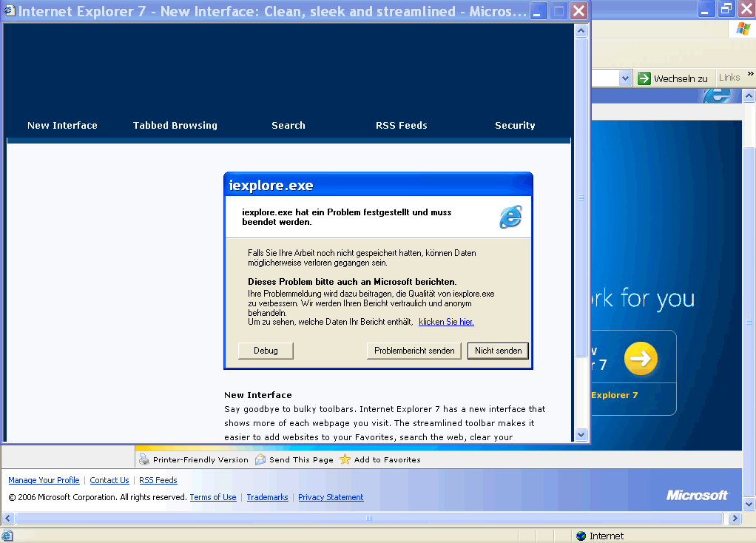Click the popup scrollbar up arrow
Screen dimensions: 756x543
pyautogui.click(x=581, y=31)
